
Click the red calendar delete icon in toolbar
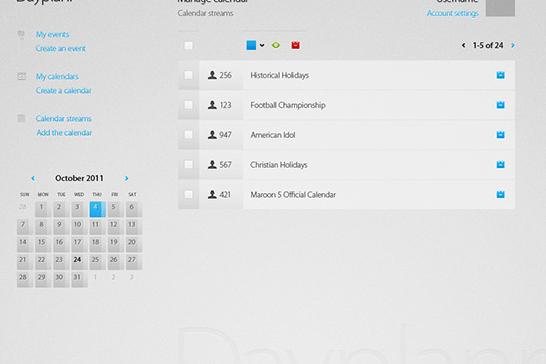coord(295,45)
